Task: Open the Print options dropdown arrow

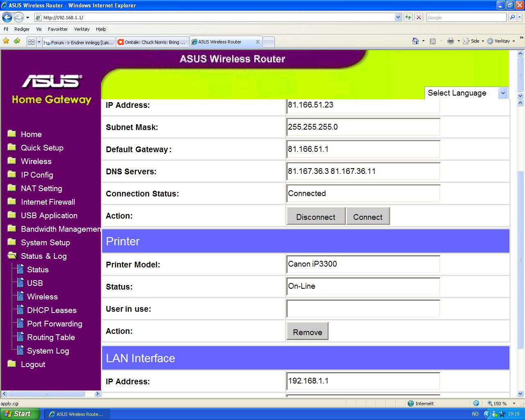Action: coord(459,41)
